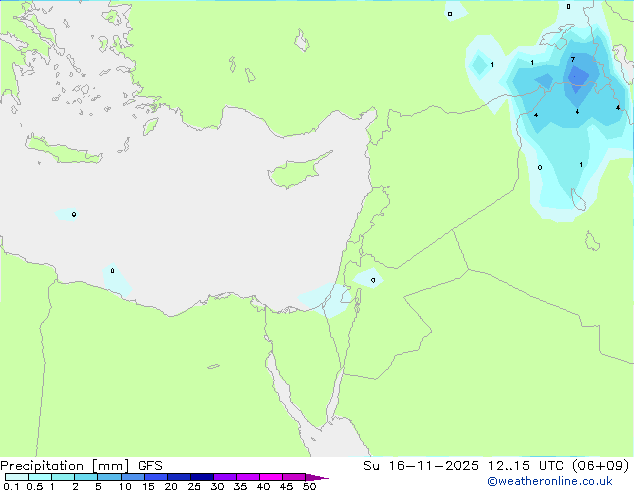Click the '(06+09)' forecast offset text
Viewport: 634px width, 490px height.
pyautogui.click(x=601, y=466)
